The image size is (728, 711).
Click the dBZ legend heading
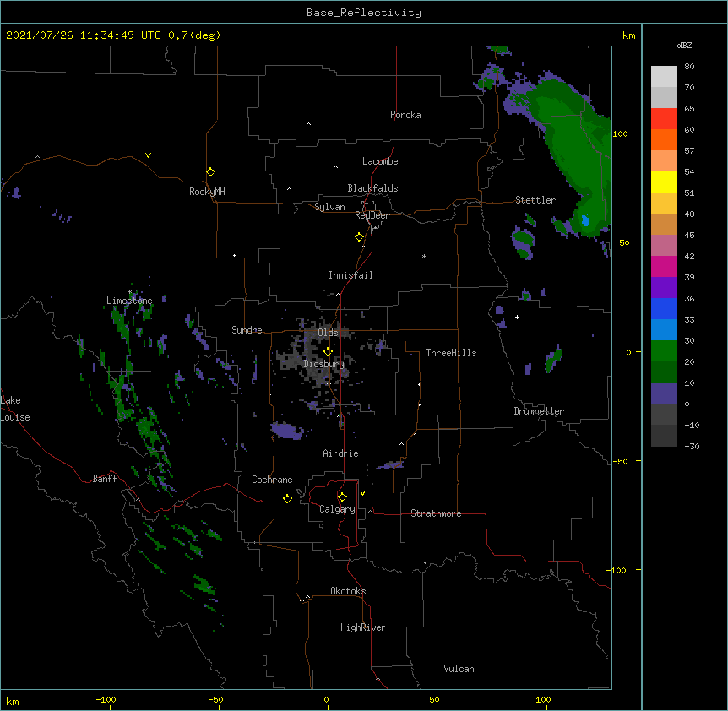tap(684, 46)
